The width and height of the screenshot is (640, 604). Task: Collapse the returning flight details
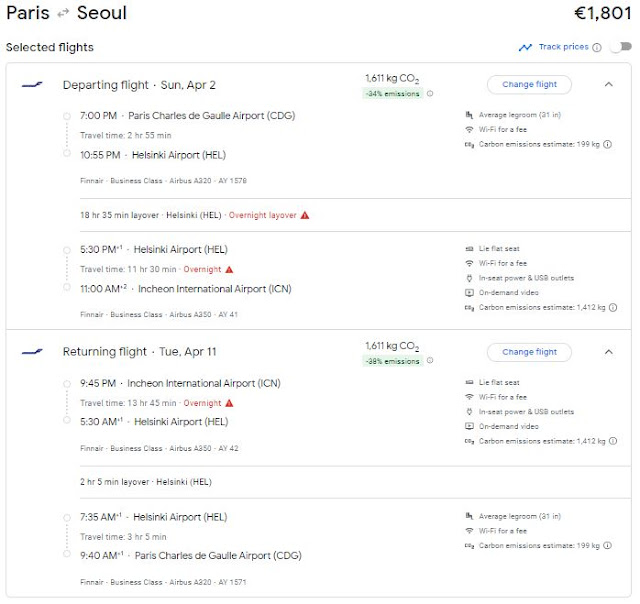pos(609,352)
